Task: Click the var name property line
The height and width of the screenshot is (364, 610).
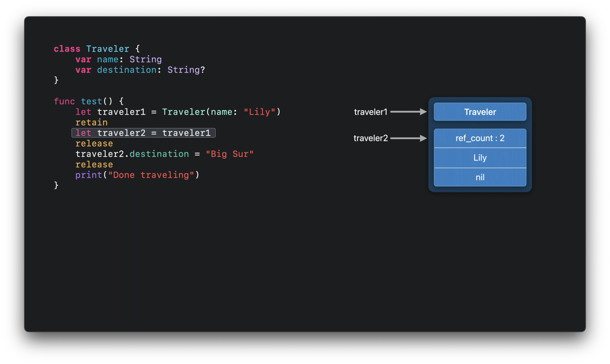Action: [x=118, y=59]
